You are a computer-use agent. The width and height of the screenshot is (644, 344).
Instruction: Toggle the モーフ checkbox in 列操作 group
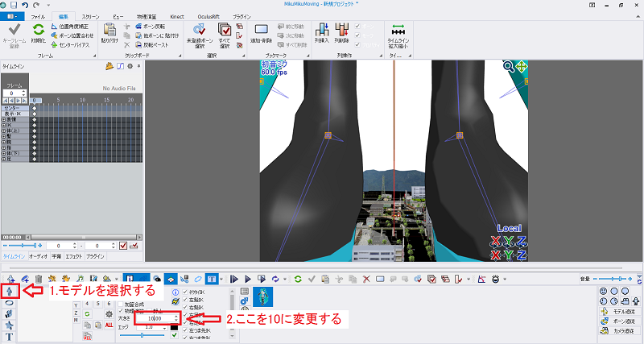click(357, 35)
